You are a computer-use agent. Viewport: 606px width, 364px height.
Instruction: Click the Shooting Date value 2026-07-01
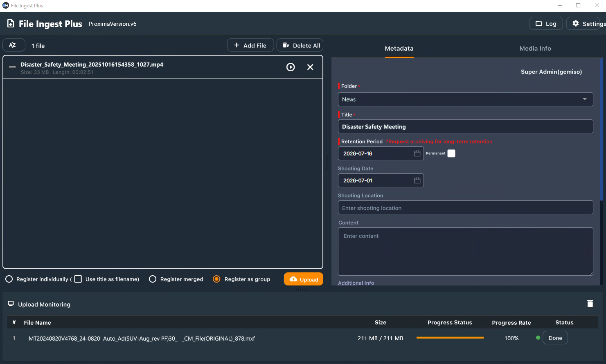pos(358,180)
